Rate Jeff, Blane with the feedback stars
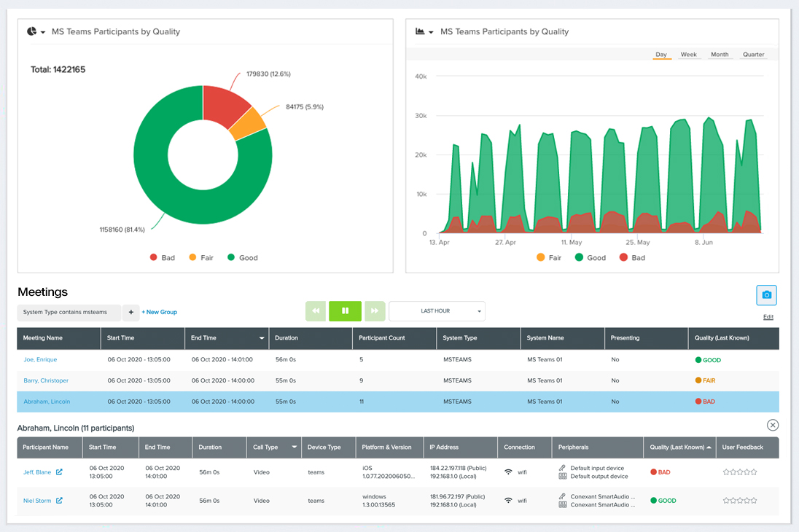The image size is (799, 532). (740, 472)
